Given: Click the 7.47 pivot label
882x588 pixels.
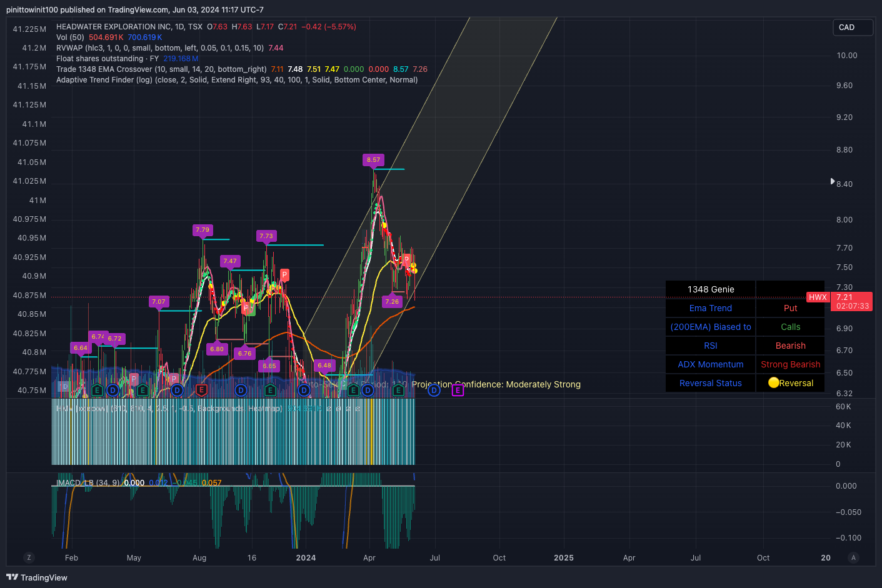Looking at the screenshot, I should (x=230, y=261).
